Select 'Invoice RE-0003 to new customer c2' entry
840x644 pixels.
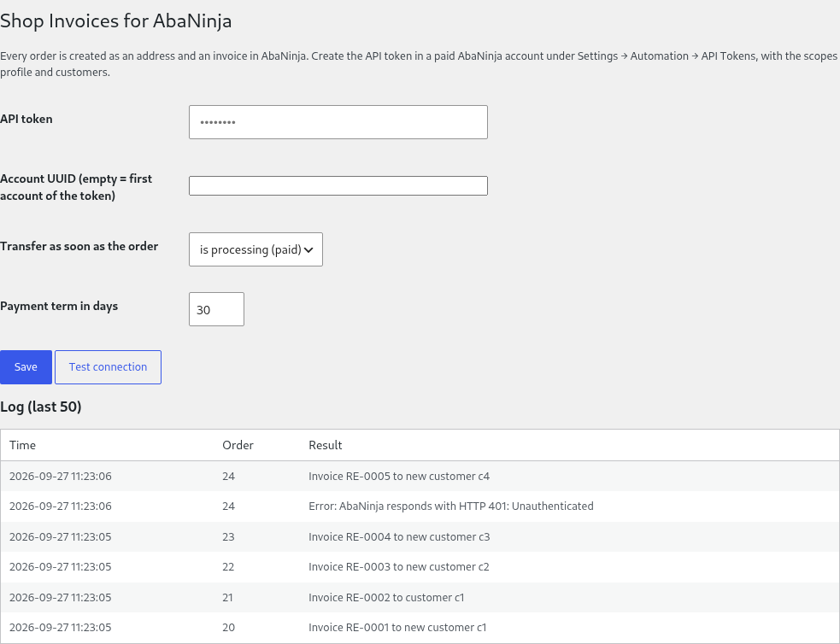click(x=399, y=567)
